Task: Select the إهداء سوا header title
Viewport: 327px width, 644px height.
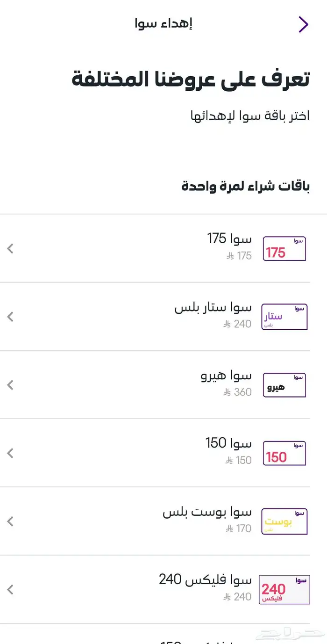Action: [164, 23]
